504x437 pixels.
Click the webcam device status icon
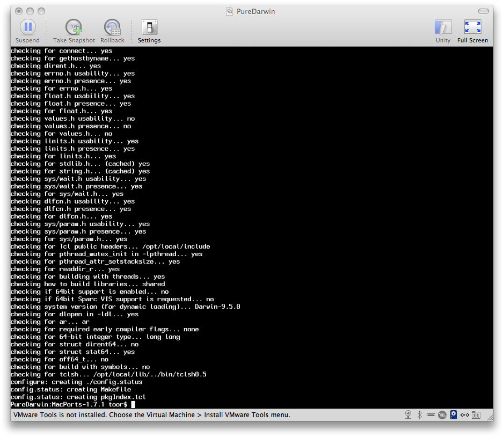coord(408,415)
